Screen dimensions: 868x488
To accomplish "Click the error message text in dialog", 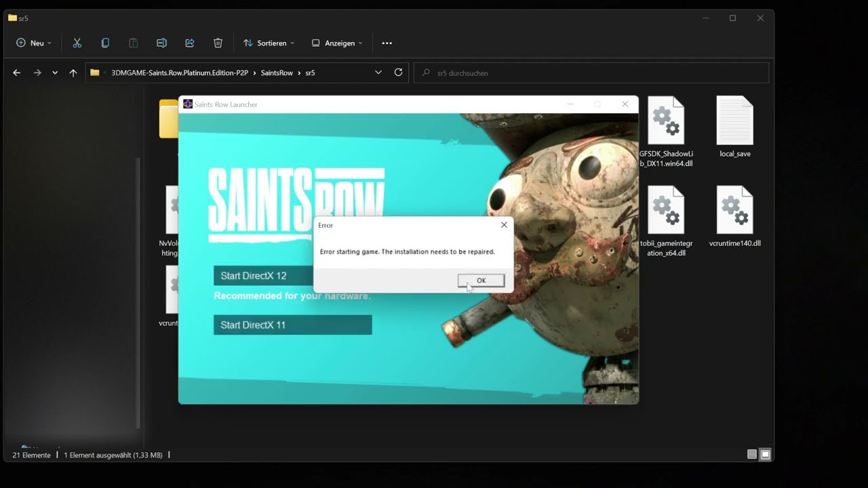I will 407,251.
